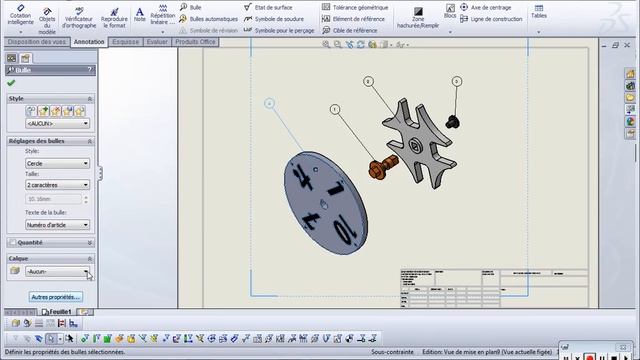
Task: Click Cible de référence tool
Action: (349, 30)
